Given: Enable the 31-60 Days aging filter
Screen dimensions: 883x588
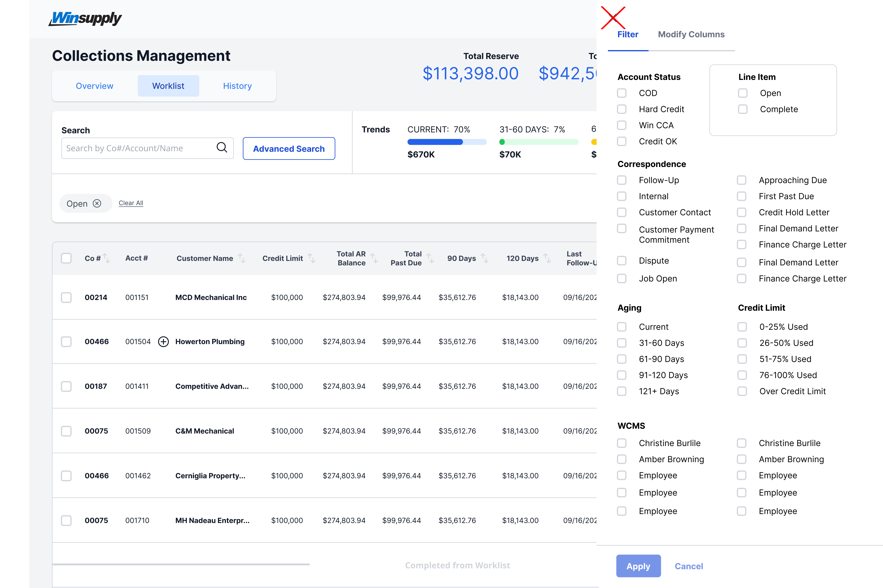Looking at the screenshot, I should [622, 343].
